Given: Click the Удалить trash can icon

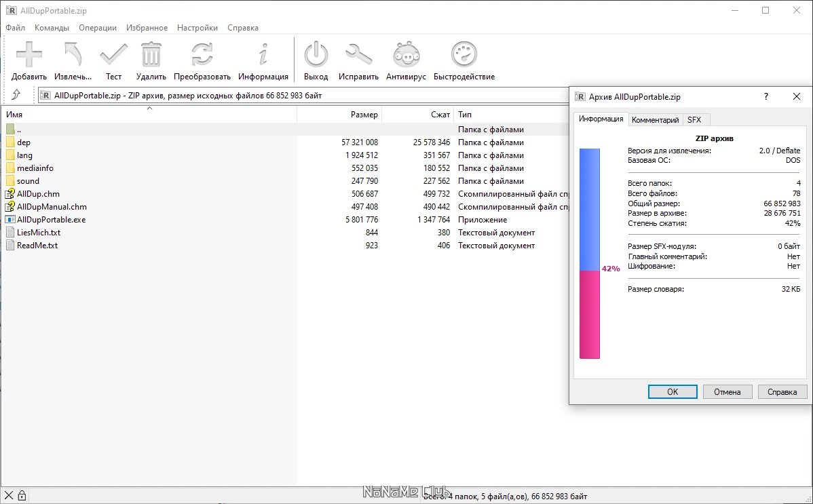Looking at the screenshot, I should (151, 55).
